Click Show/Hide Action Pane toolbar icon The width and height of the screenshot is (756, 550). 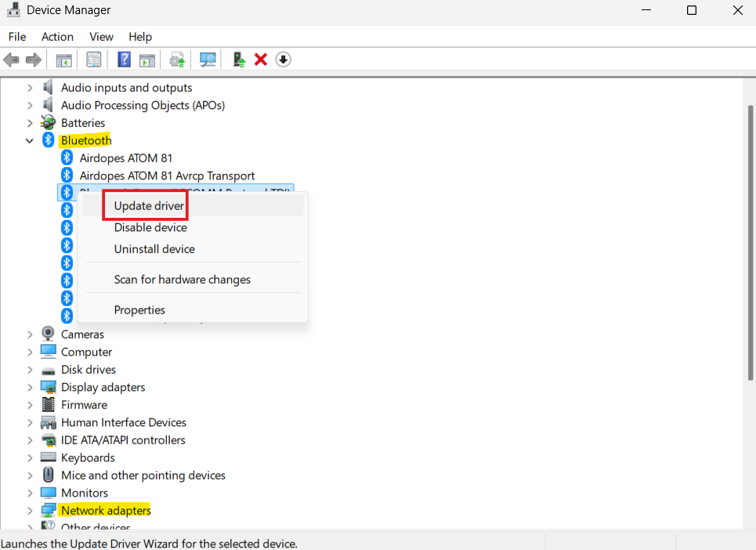tap(147, 60)
